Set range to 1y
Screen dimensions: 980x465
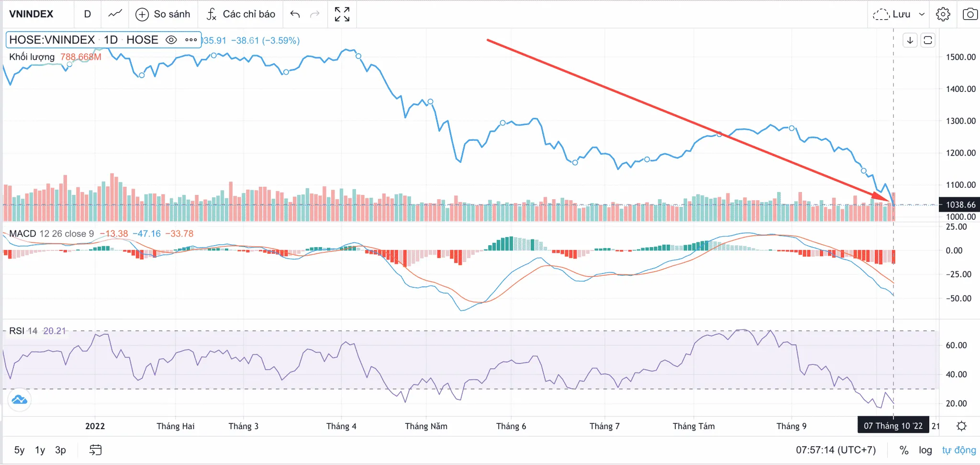coord(40,450)
